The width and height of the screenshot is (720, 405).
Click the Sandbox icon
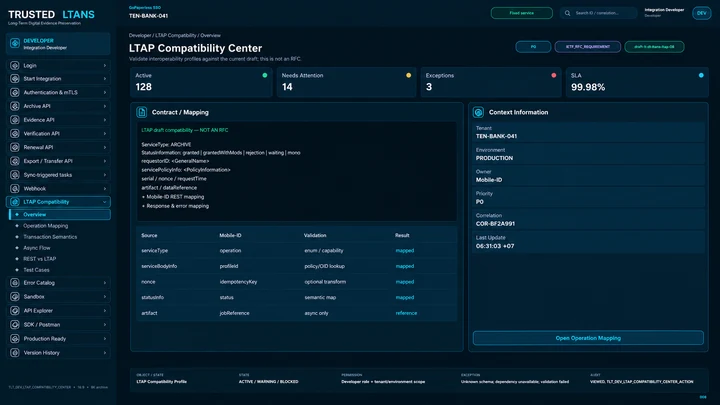click(x=15, y=297)
